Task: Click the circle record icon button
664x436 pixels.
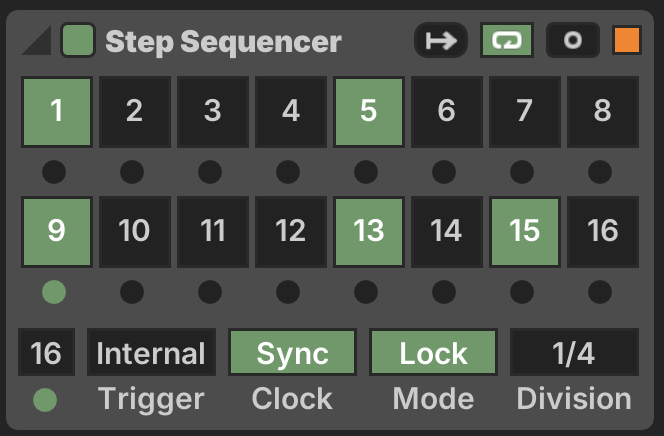Action: coord(573,41)
